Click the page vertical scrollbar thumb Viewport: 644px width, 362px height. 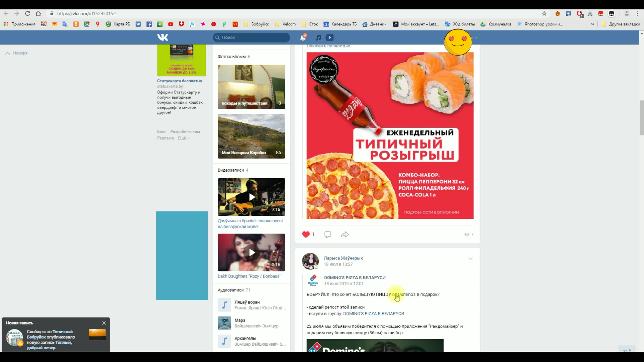[641, 117]
